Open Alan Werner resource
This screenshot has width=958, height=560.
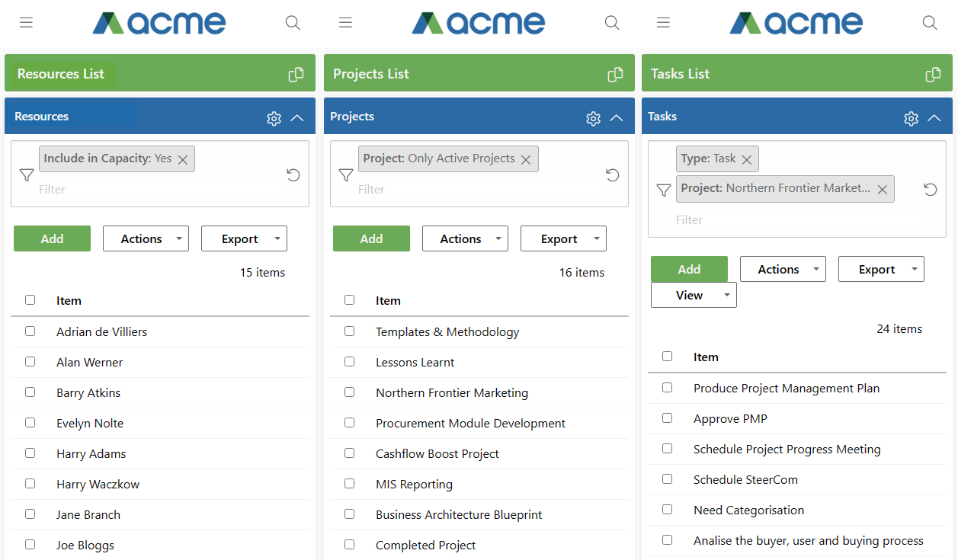click(89, 362)
